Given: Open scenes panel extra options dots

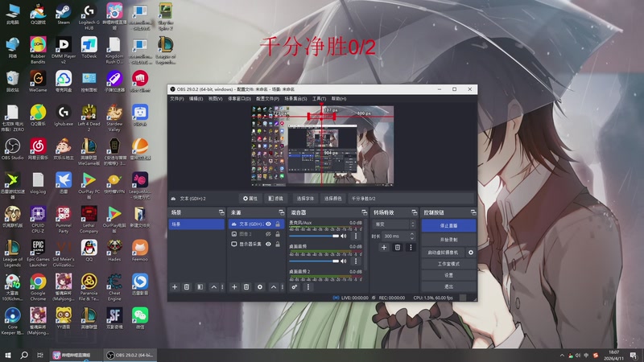Looking at the screenshot, I should [223, 287].
